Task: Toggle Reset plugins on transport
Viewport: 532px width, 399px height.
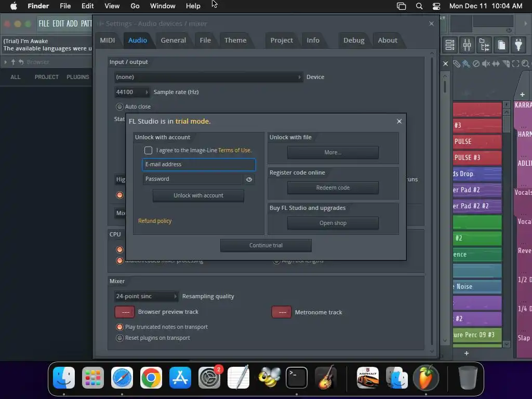Action: 119,338
